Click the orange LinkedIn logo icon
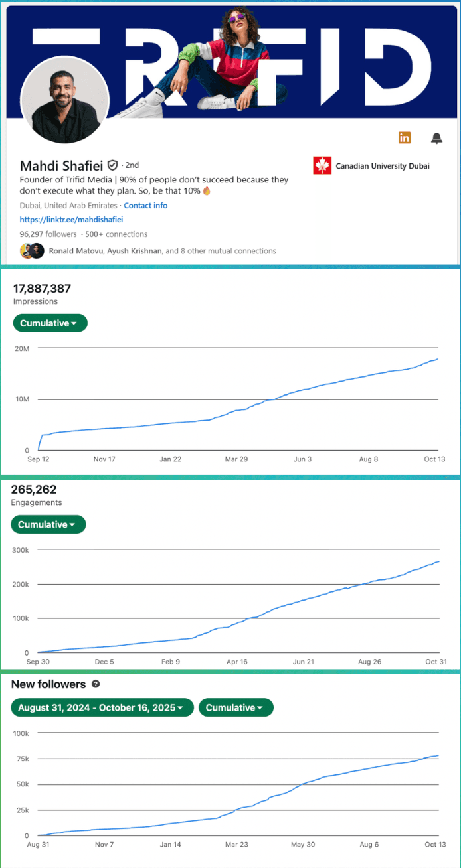Viewport: 461px width, 868px height. [405, 138]
